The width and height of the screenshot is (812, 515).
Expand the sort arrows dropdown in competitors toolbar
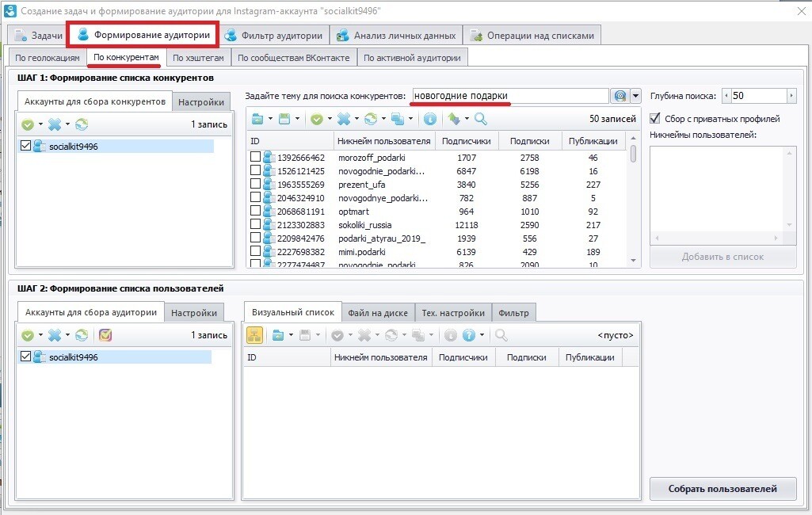click(x=467, y=119)
